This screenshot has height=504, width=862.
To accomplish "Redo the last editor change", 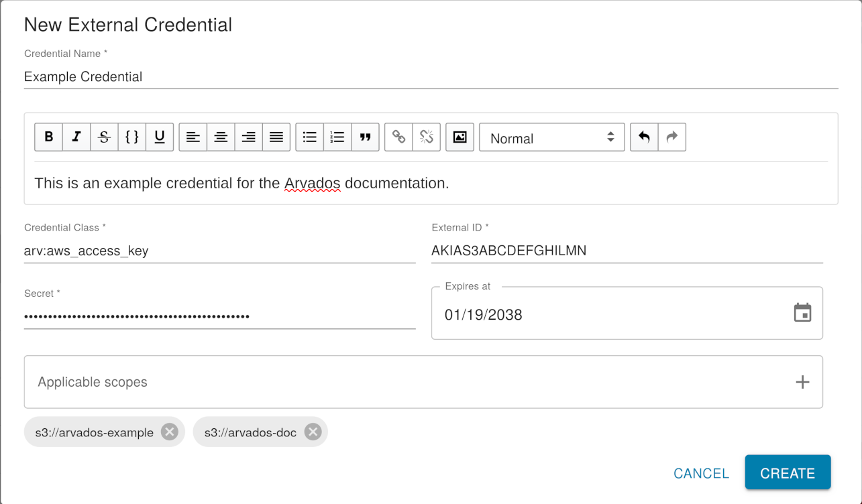I will (x=671, y=137).
